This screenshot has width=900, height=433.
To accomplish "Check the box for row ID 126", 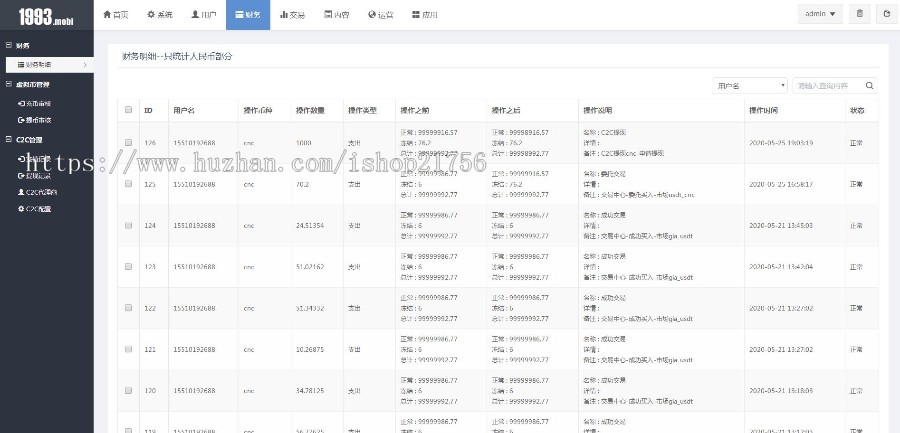I will click(x=129, y=142).
